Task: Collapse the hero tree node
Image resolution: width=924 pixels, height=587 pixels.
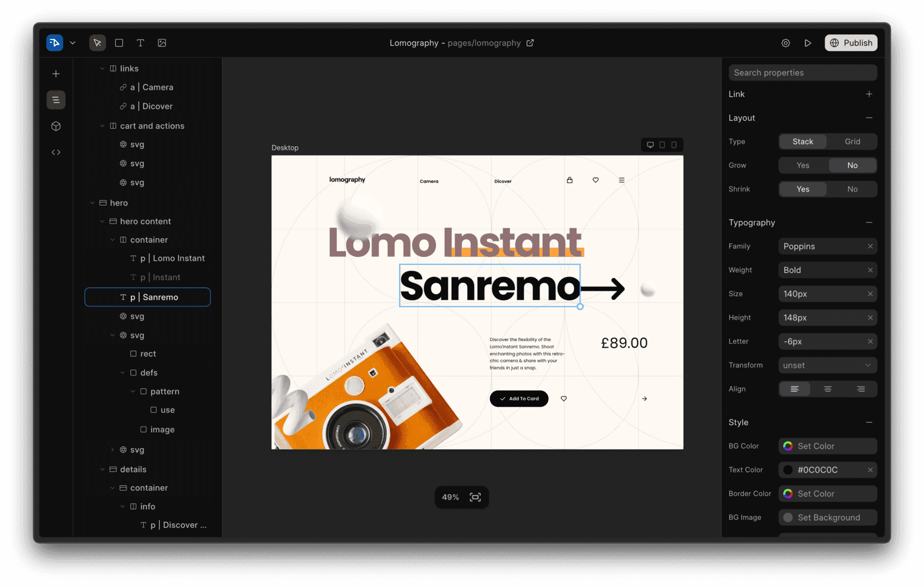Action: click(92, 203)
